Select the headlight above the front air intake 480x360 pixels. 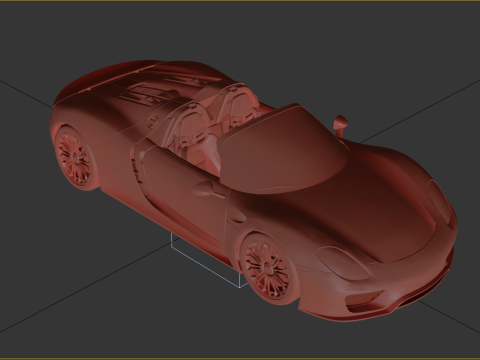tap(343, 262)
